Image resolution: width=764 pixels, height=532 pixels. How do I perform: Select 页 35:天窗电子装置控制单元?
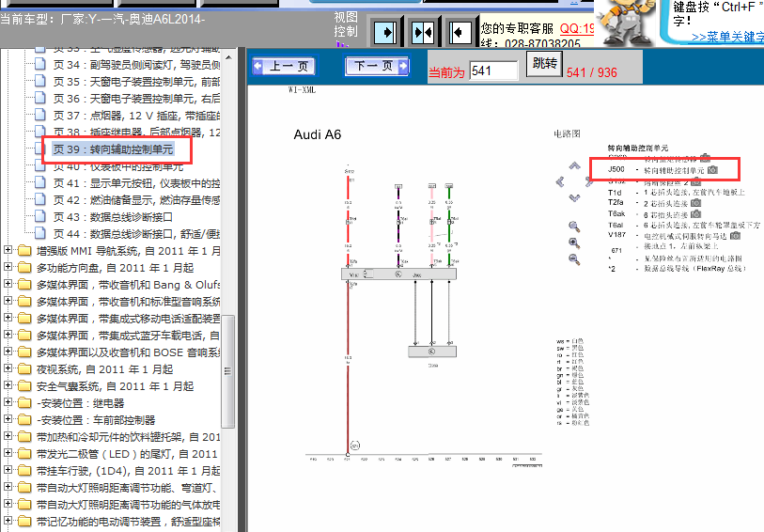(x=136, y=82)
